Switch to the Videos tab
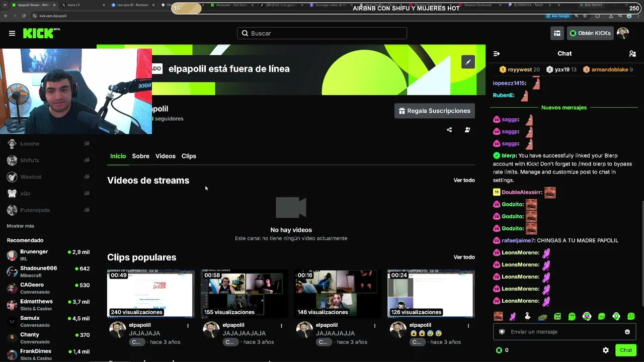Screen dimensions: 644x362 [x=166, y=156]
